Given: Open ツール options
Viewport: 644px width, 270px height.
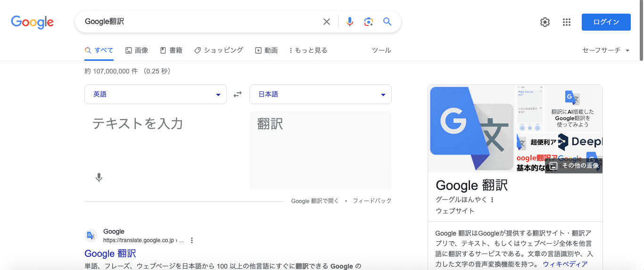Looking at the screenshot, I should click(381, 50).
